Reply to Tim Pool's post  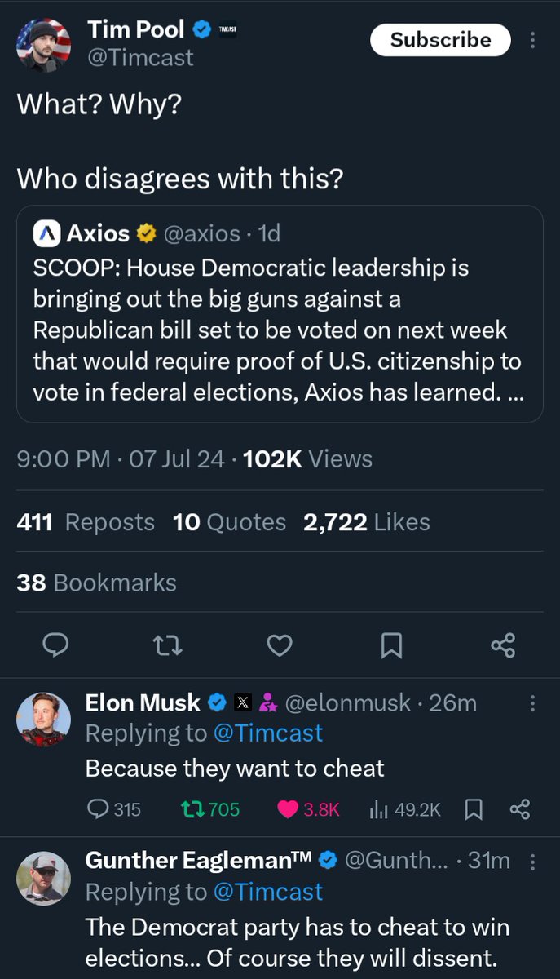[55, 646]
